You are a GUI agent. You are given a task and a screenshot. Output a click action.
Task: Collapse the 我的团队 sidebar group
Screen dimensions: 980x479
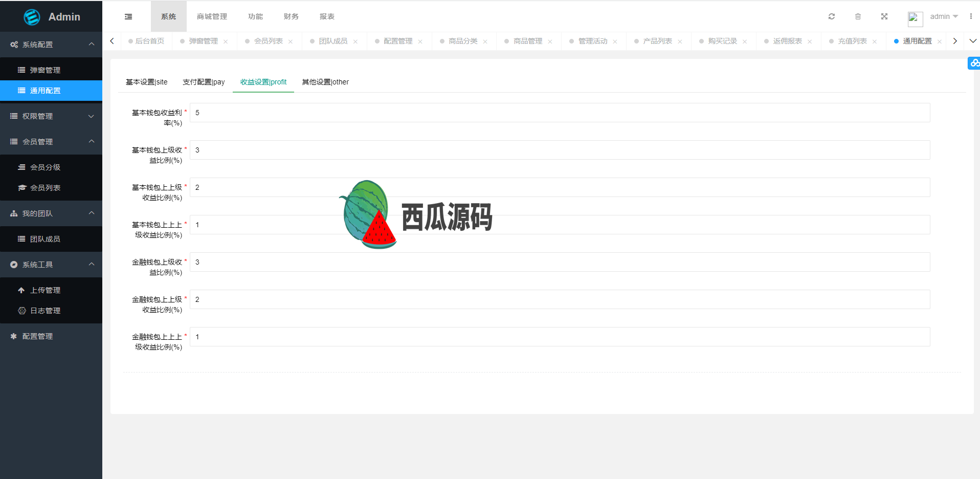[x=51, y=213]
